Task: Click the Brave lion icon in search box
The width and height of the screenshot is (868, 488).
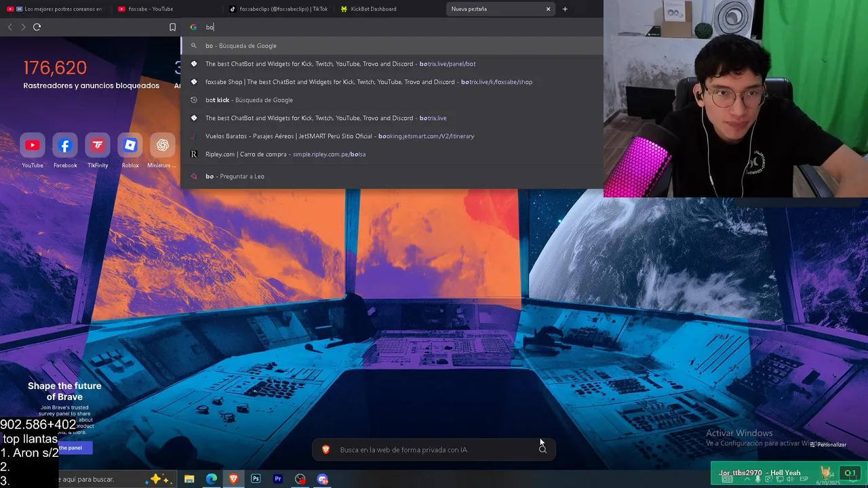Action: 326,449
